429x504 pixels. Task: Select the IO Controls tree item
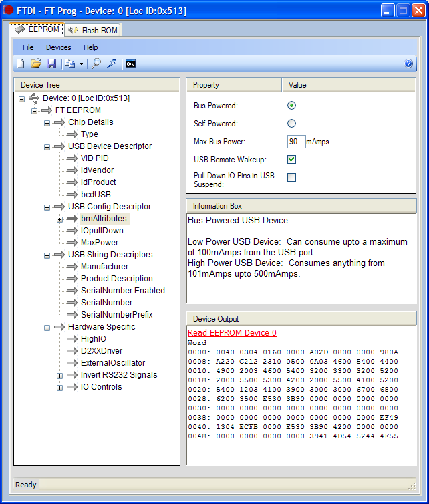(x=101, y=387)
